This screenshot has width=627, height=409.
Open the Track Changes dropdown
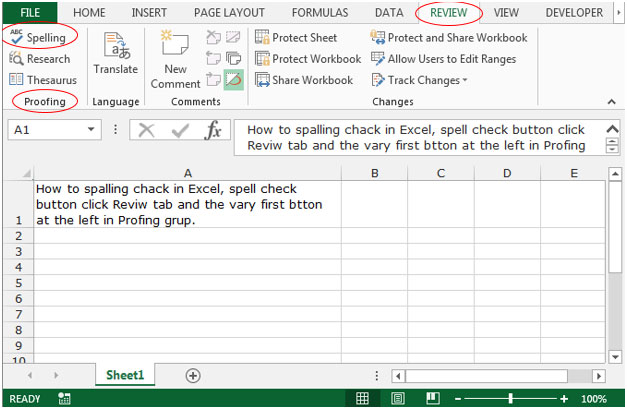tap(419, 80)
